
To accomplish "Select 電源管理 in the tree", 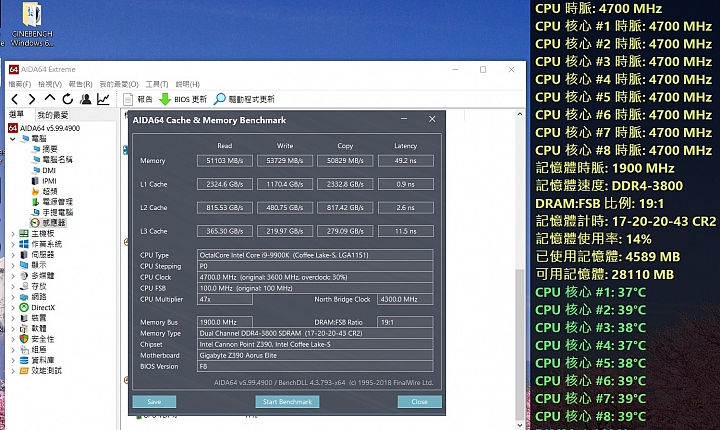I will 57,202.
